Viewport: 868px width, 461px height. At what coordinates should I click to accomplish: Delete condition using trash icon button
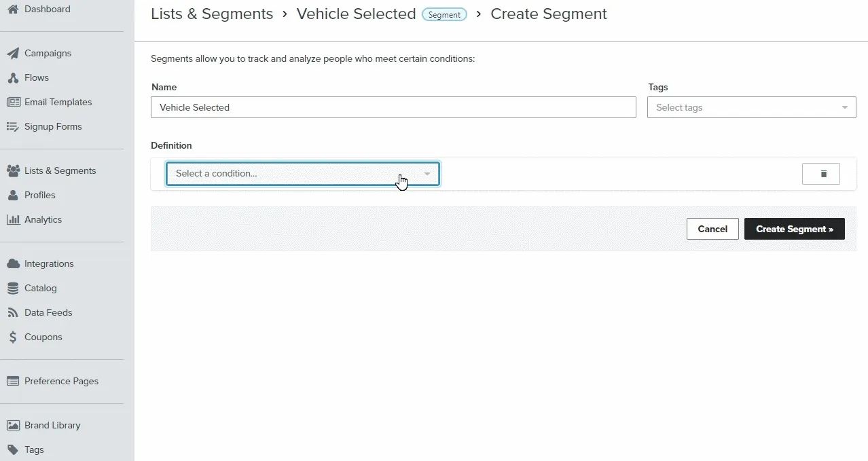click(820, 174)
